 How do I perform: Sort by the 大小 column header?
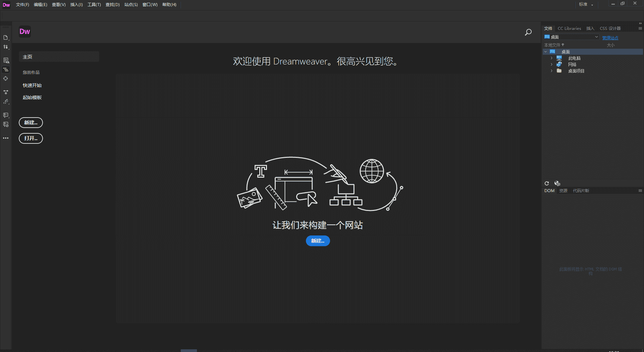click(610, 45)
